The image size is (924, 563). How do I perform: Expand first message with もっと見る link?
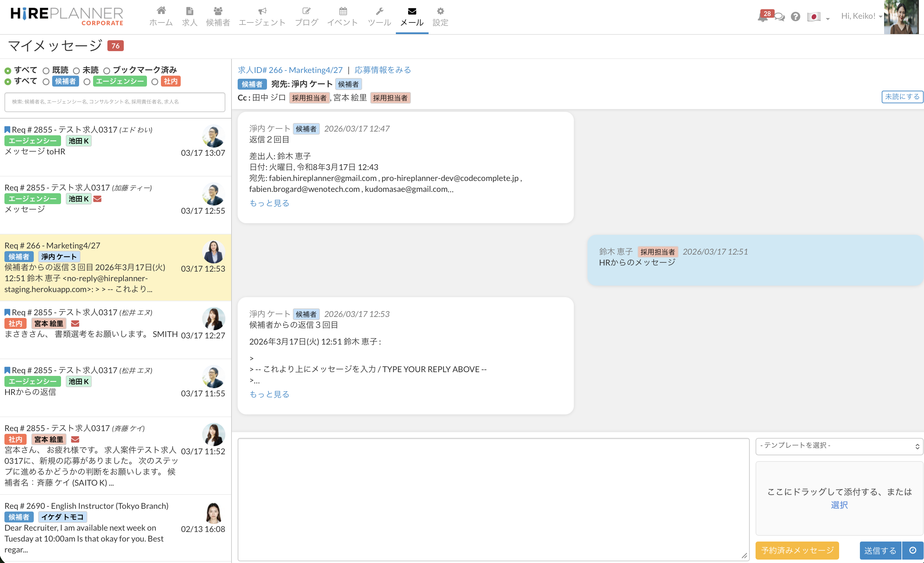click(x=269, y=203)
